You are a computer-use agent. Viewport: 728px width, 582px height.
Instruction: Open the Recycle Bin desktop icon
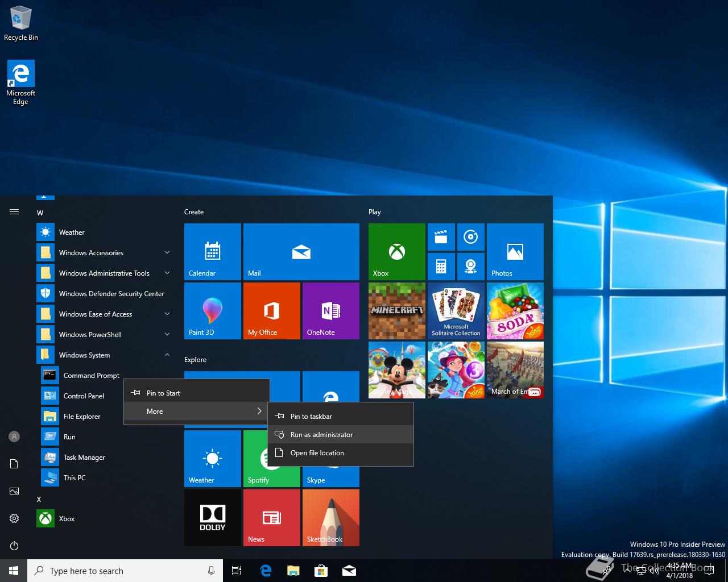(21, 23)
